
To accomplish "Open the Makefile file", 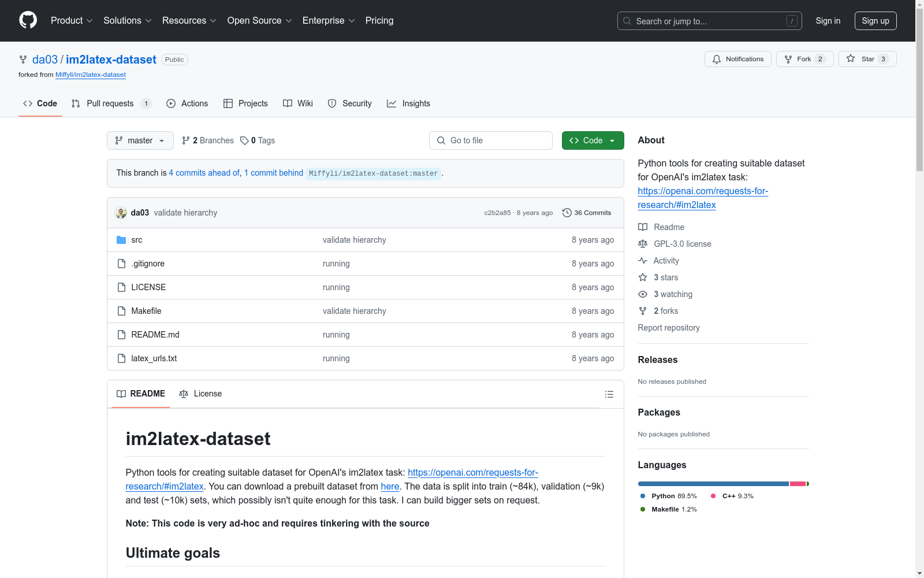I will (x=146, y=311).
